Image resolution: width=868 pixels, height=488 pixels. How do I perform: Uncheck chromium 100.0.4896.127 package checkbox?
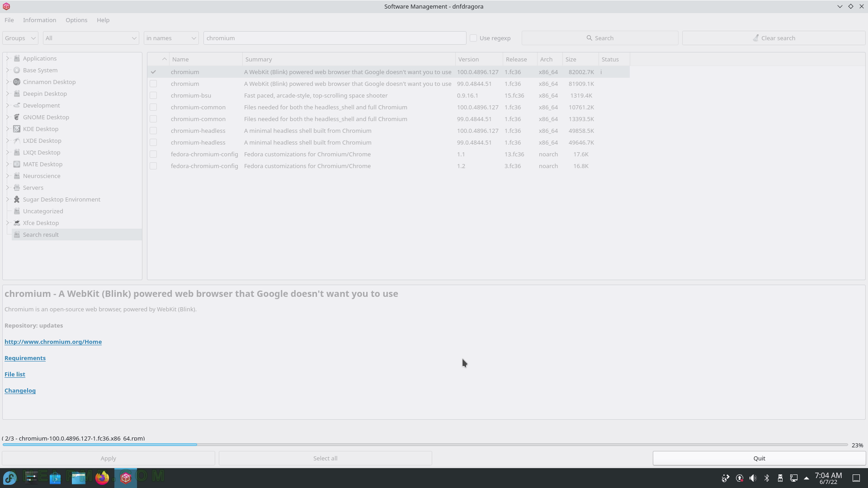click(153, 72)
